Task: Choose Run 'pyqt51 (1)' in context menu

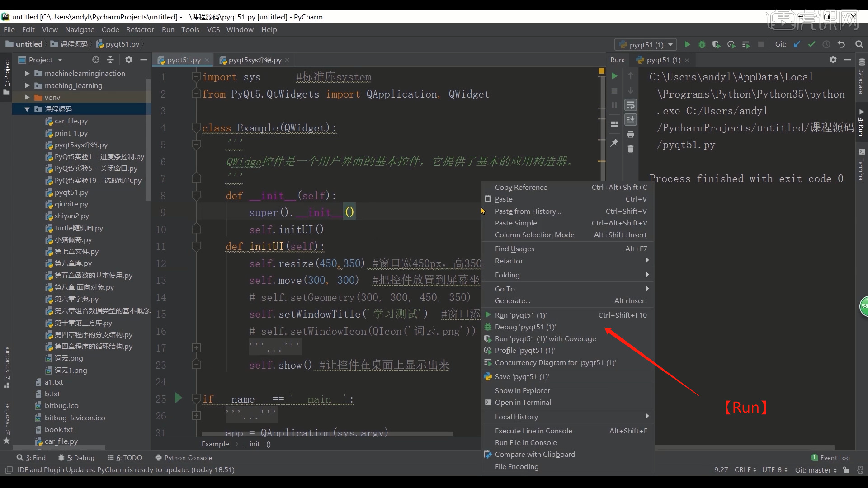Action: click(567, 315)
